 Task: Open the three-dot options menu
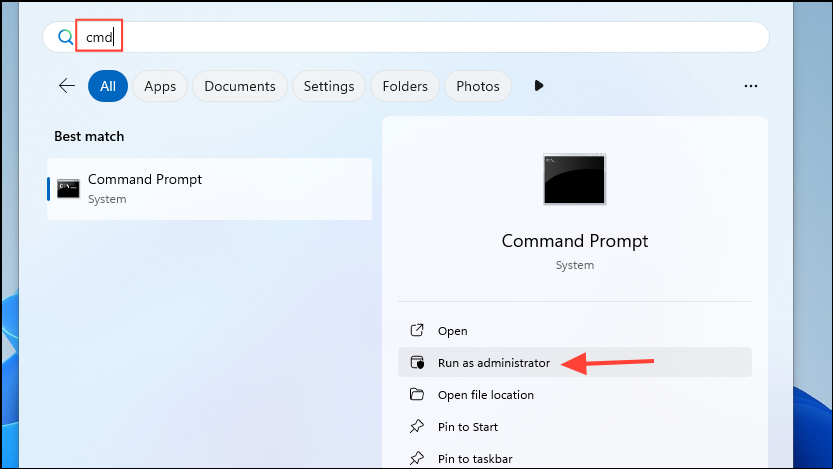coord(751,86)
